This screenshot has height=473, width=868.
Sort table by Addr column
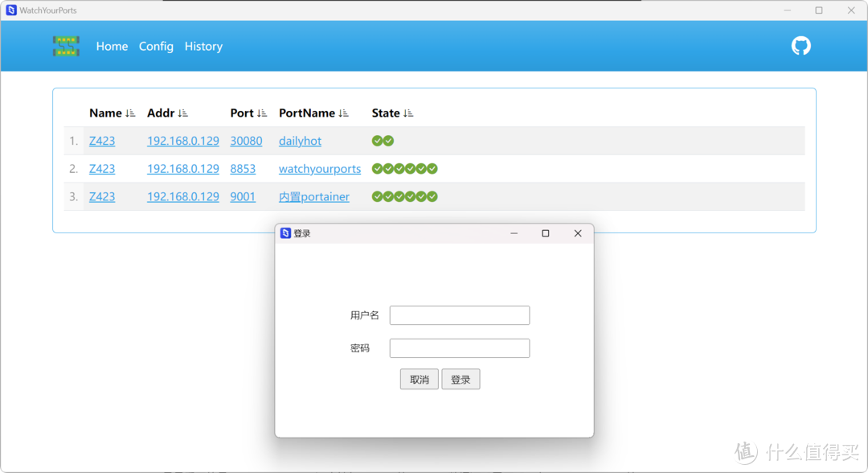tap(182, 113)
